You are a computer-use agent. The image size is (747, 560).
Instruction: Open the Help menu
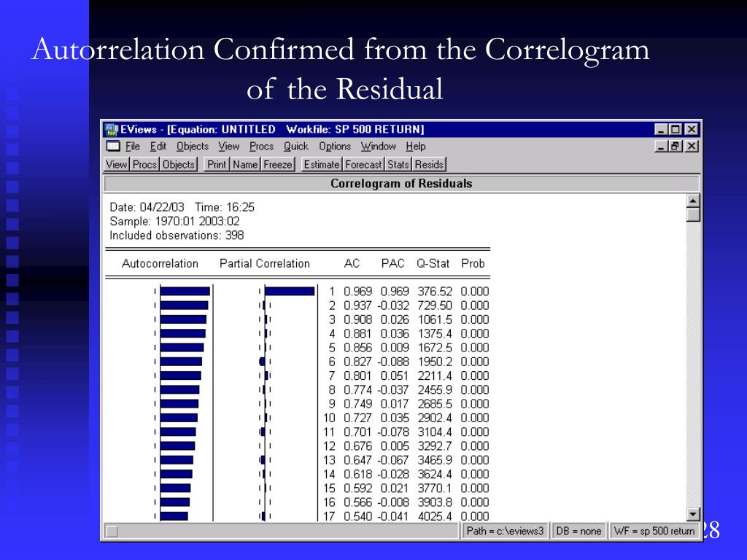click(x=415, y=146)
